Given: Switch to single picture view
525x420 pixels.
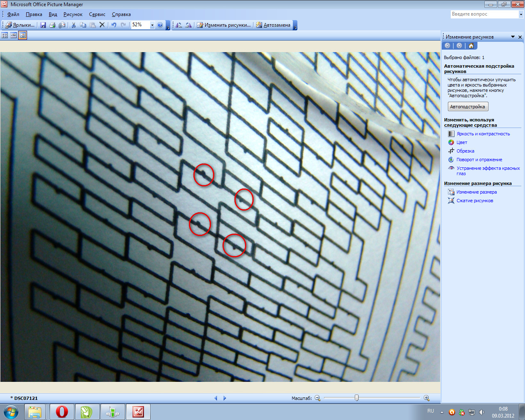Looking at the screenshot, I should click(x=23, y=35).
